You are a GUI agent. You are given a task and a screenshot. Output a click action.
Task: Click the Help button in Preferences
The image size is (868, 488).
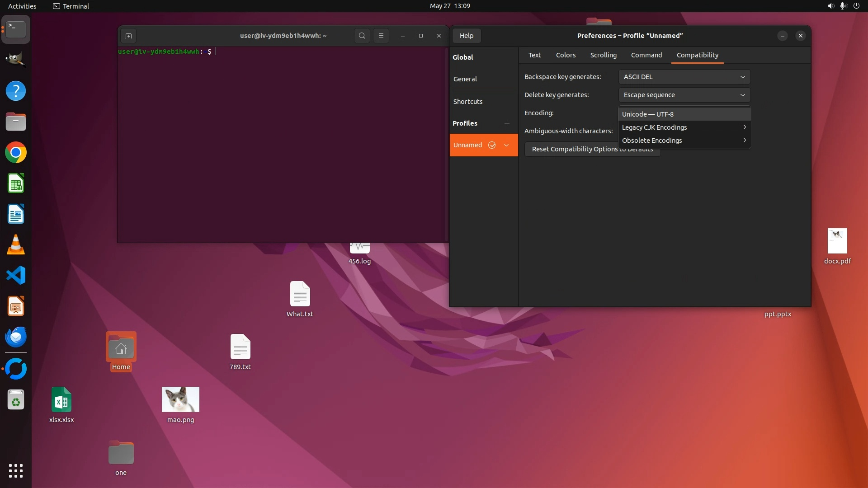[467, 36]
